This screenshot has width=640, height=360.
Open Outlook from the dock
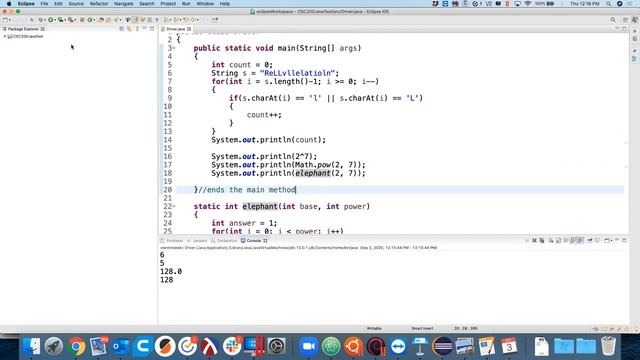point(120,347)
